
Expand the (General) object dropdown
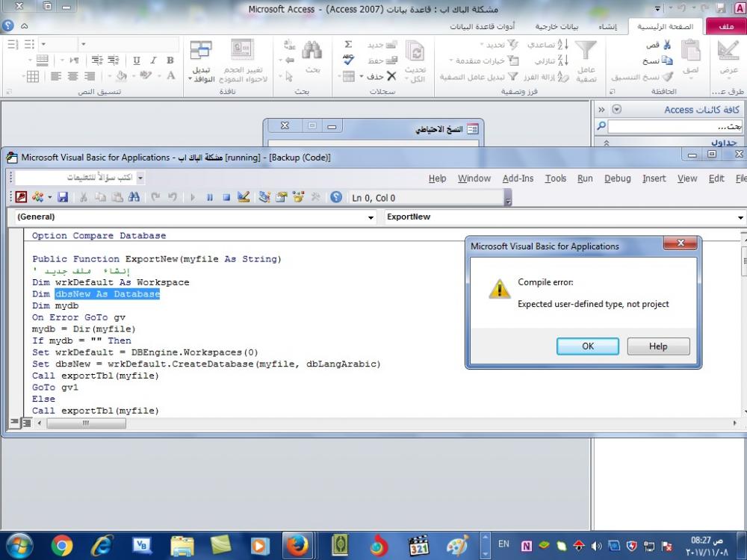371,217
